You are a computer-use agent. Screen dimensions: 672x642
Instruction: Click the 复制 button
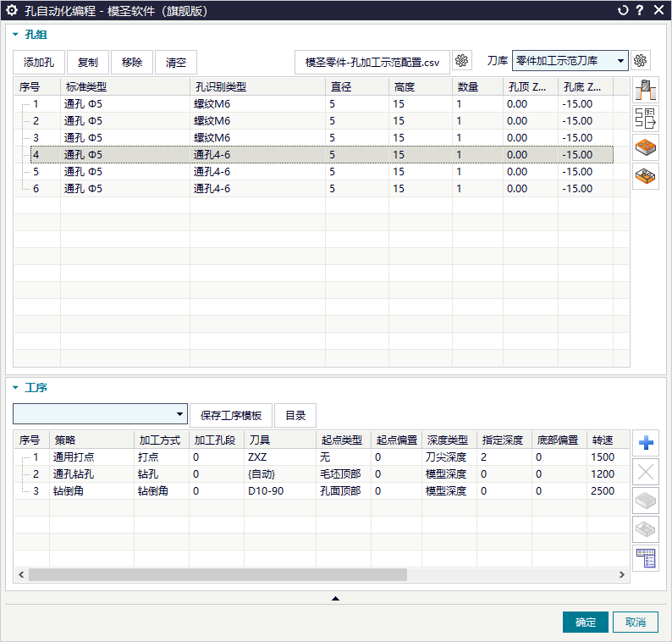[88, 62]
